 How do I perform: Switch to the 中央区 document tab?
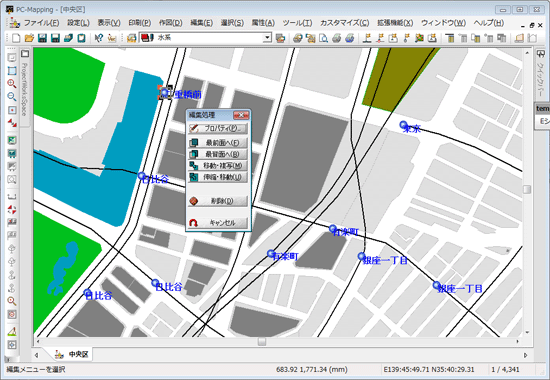pos(72,354)
